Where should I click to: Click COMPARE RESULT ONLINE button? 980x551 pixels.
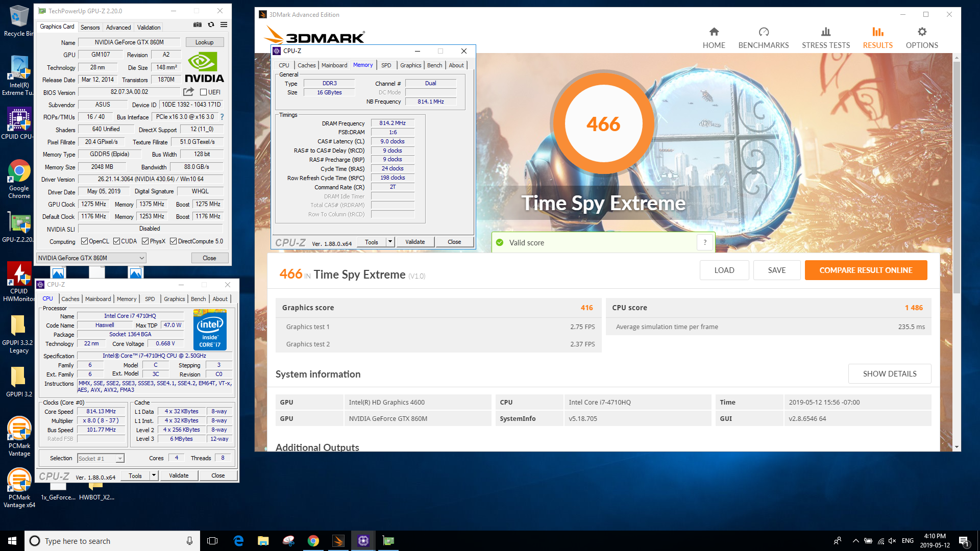(866, 270)
